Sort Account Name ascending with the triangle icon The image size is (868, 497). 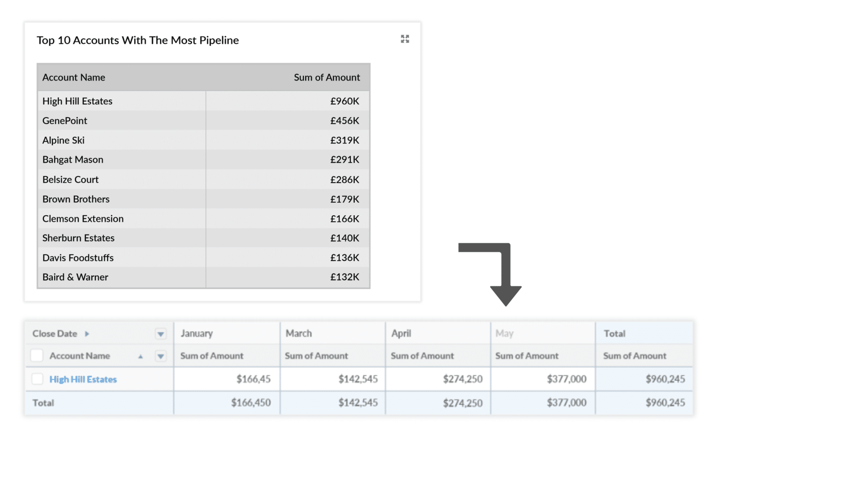coord(140,356)
